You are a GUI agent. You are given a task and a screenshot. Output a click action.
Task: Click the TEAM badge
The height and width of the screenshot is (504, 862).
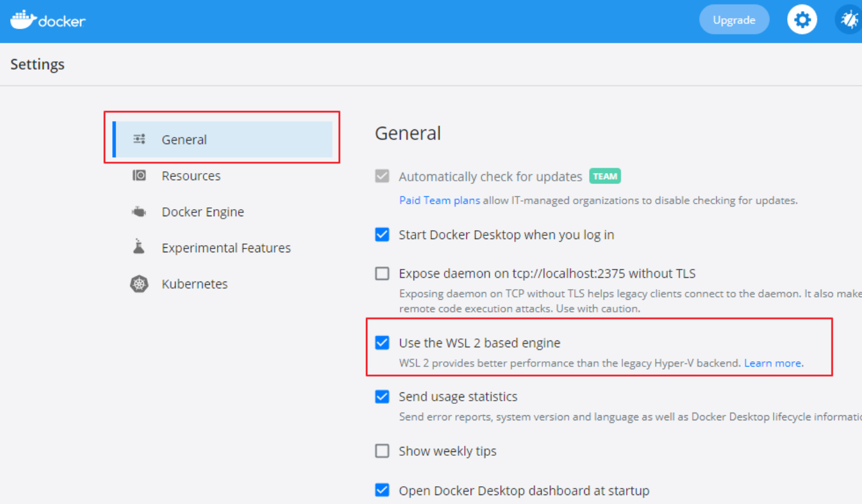pyautogui.click(x=605, y=176)
